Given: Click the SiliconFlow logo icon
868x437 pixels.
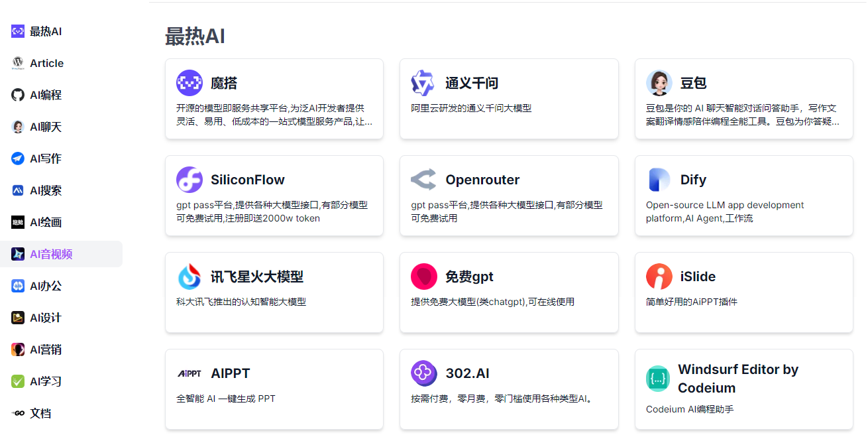Looking at the screenshot, I should tap(190, 179).
